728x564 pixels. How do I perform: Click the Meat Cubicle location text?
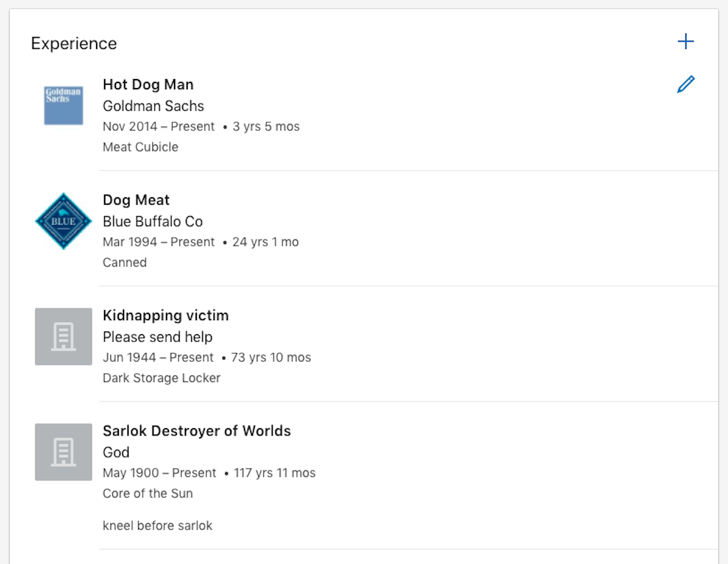click(140, 147)
